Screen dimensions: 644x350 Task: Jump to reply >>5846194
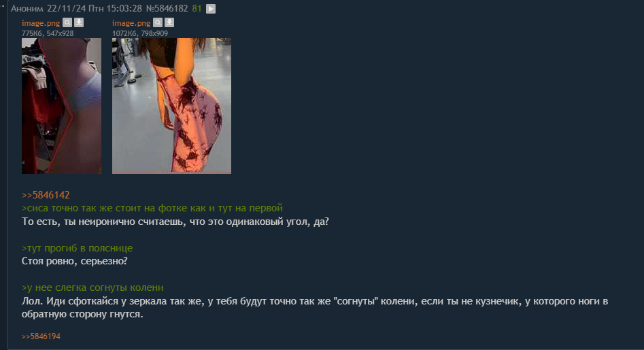click(x=41, y=336)
